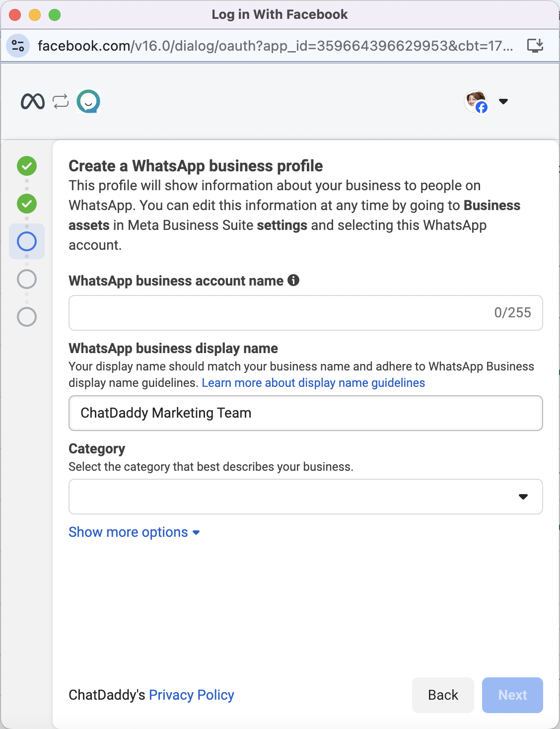The height and width of the screenshot is (729, 560).
Task: Open ChatDaddy's Privacy Policy link
Action: click(191, 695)
